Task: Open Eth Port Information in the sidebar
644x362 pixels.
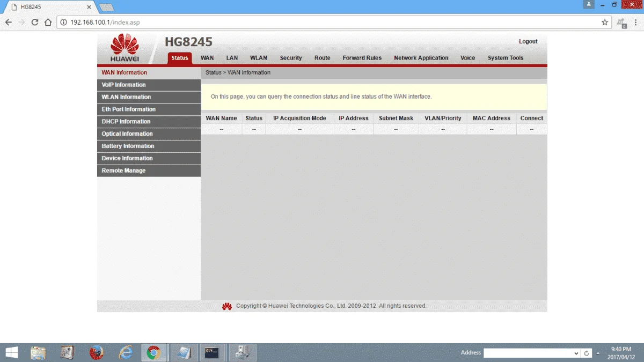Action: 149,109
